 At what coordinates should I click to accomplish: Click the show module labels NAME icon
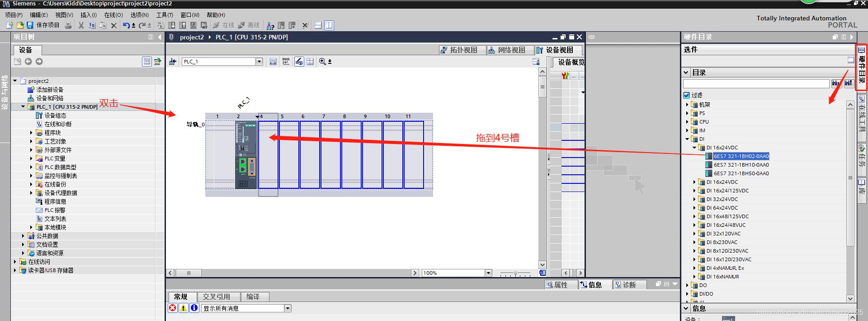pyautogui.click(x=286, y=62)
